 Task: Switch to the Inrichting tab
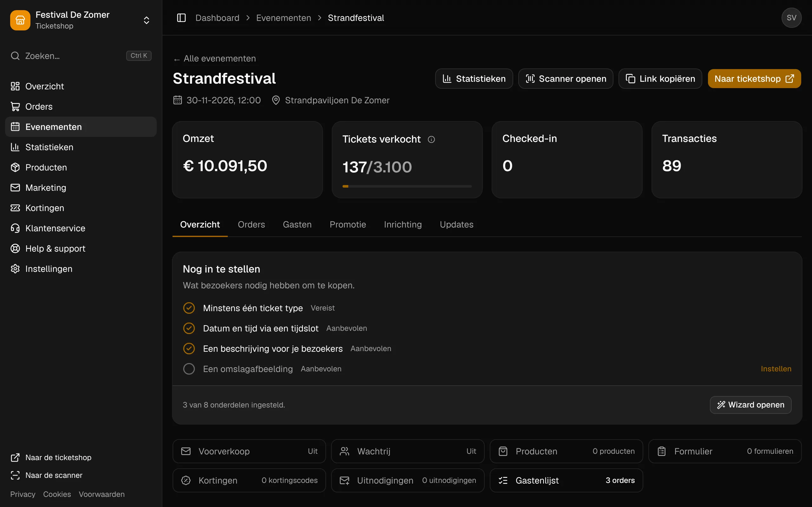click(403, 225)
